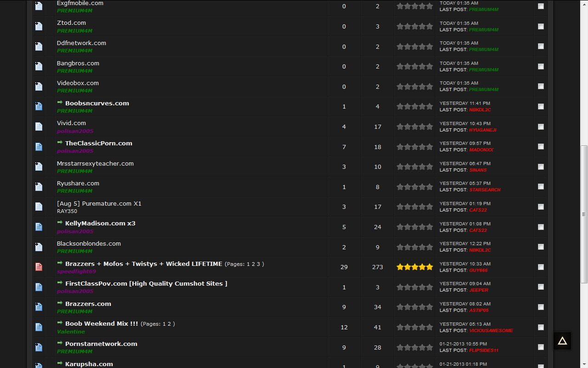View polisan2005 profile under Vivid.com
The image size is (588, 368).
[75, 131]
